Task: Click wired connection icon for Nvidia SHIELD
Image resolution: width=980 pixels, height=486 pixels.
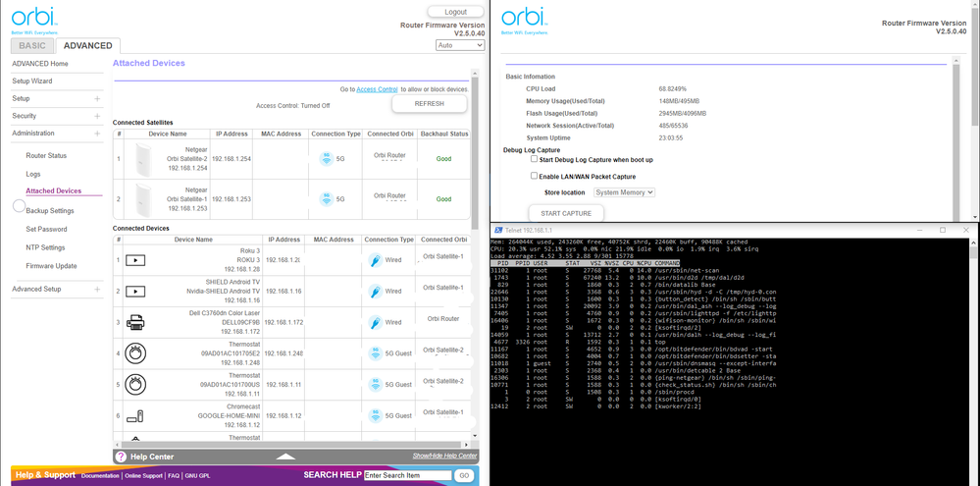Action: coord(375,292)
